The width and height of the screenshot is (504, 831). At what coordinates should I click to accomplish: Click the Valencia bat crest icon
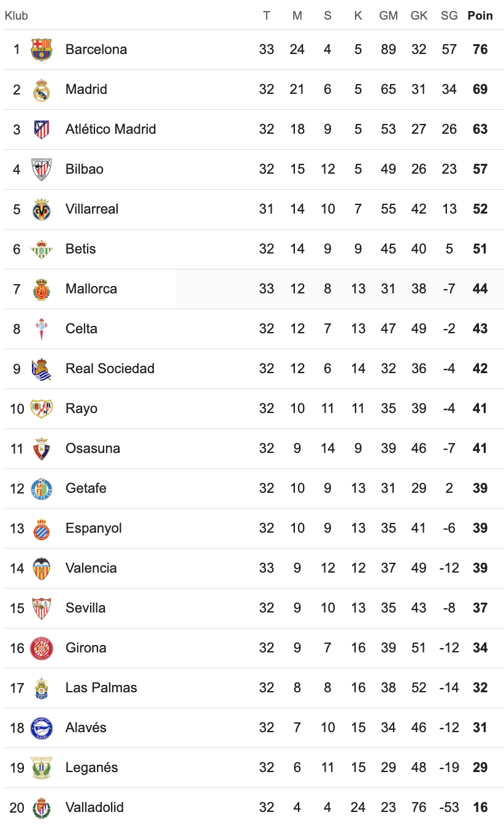click(42, 568)
